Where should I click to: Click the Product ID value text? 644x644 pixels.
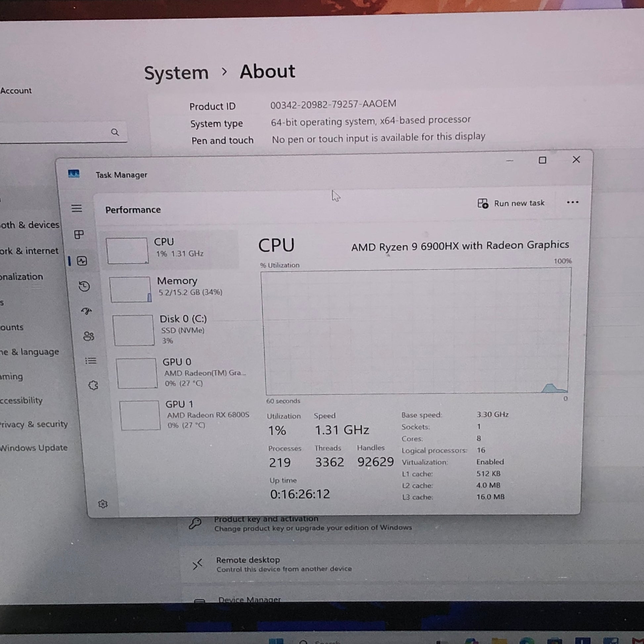pyautogui.click(x=333, y=104)
